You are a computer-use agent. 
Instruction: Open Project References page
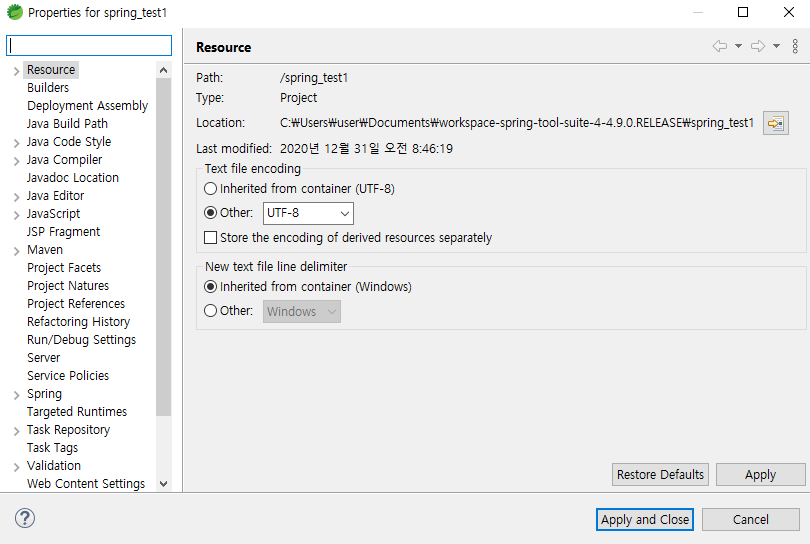point(76,303)
